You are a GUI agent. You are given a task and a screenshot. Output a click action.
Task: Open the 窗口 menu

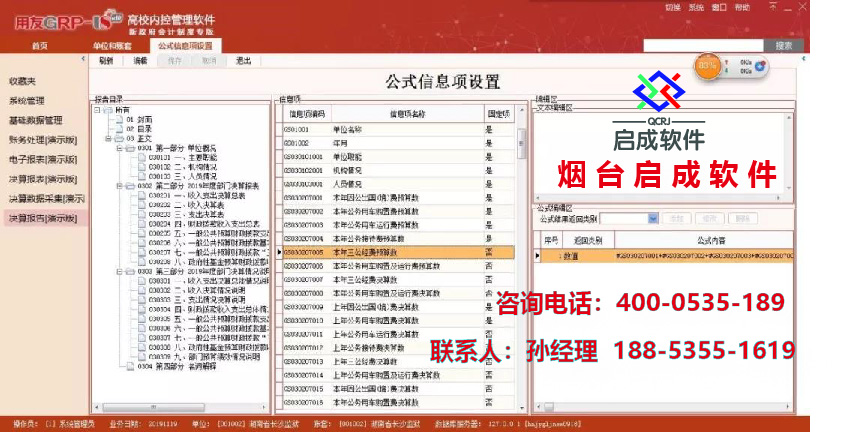[719, 8]
